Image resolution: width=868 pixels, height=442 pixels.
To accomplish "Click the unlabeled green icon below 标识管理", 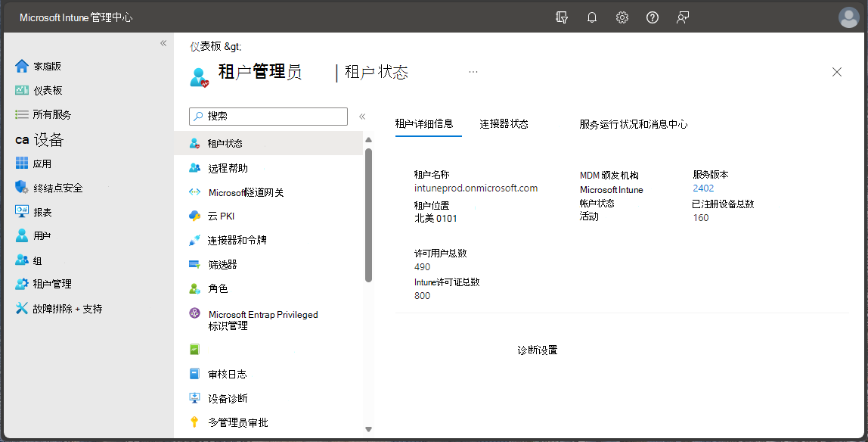I will click(x=194, y=350).
